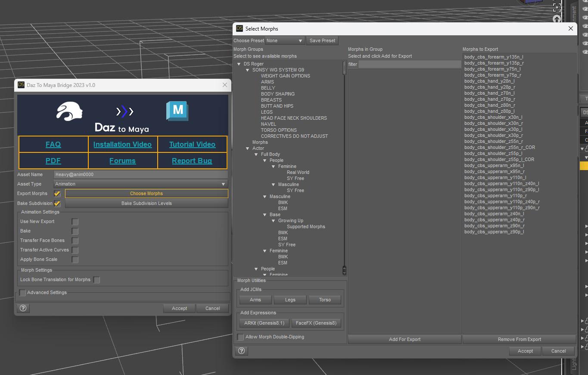Open Bake Subdivision Levels
The image size is (588, 375).
[x=146, y=203]
